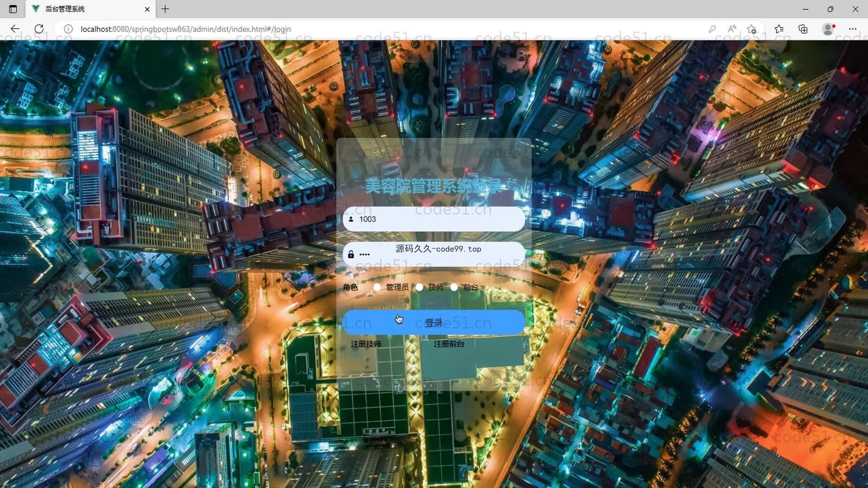Select the 管理员 role radio button

[377, 287]
